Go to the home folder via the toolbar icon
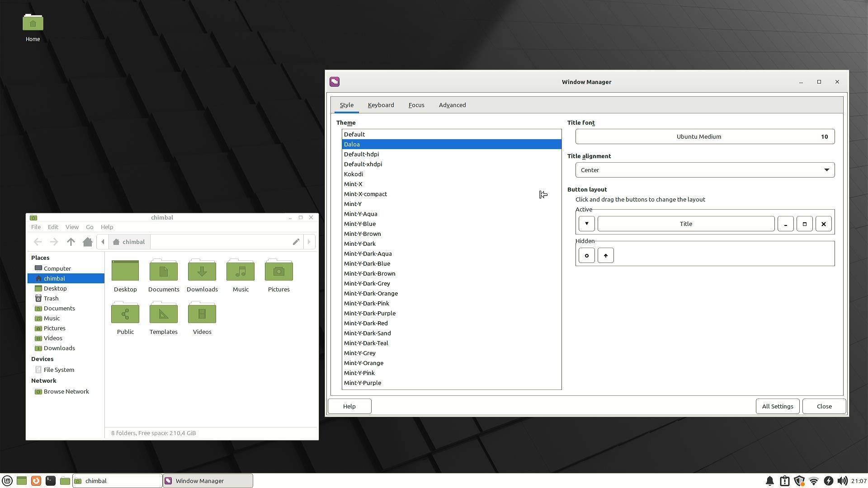The height and width of the screenshot is (488, 868). coord(88,242)
